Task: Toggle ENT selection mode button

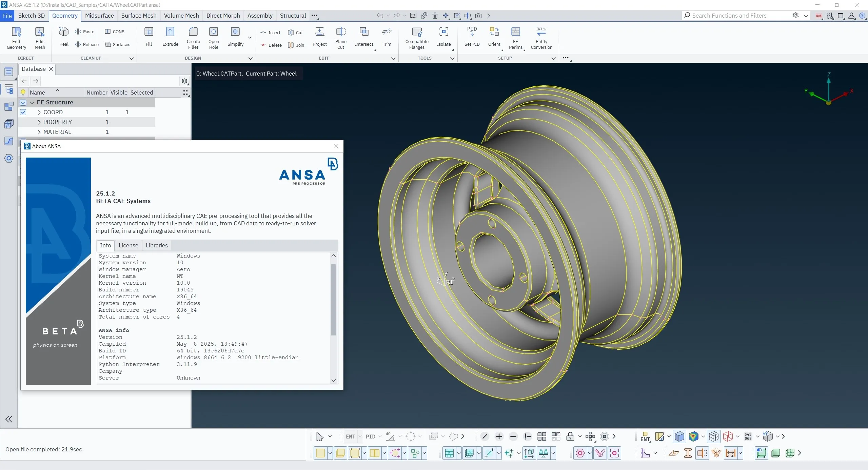Action: pyautogui.click(x=350, y=436)
